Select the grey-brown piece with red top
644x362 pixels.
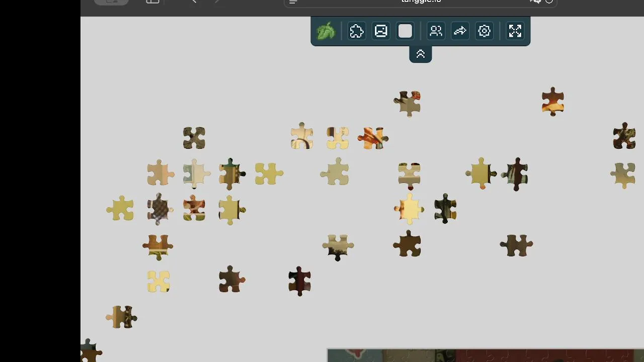[x=408, y=104]
